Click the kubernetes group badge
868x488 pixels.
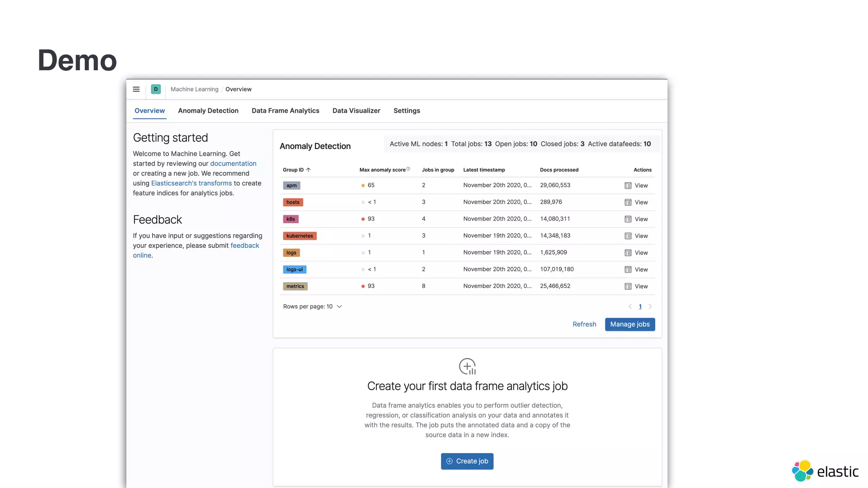click(300, 236)
